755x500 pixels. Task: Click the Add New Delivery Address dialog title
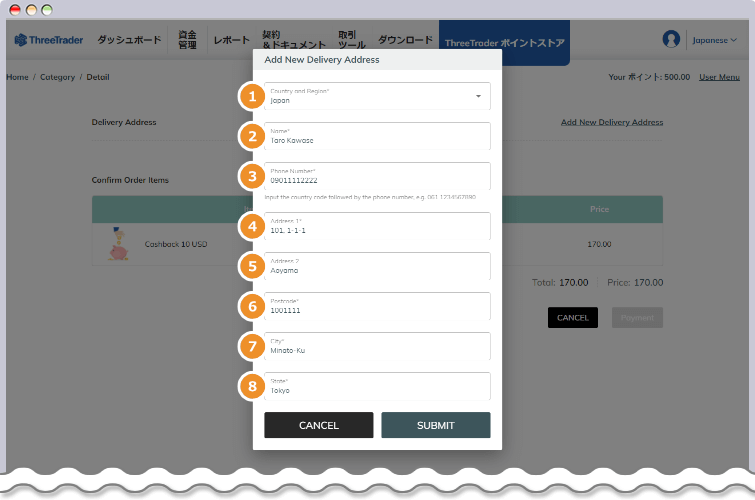pos(322,60)
